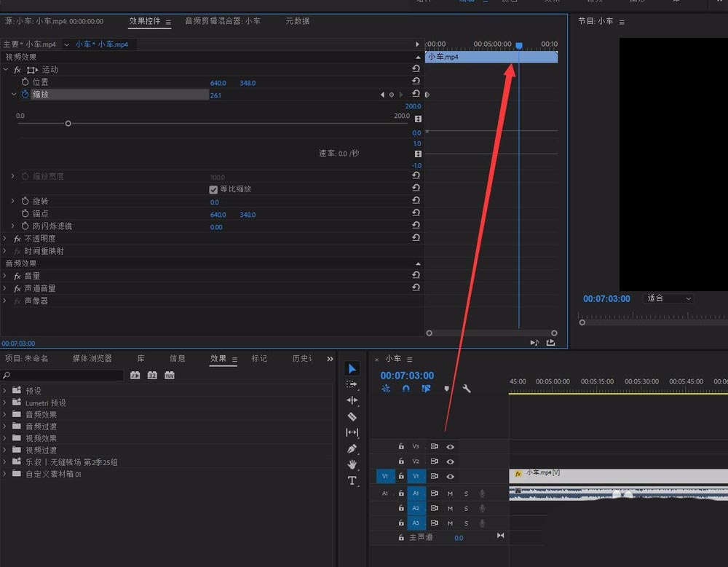Toggle 旋转 rotation animation stopwatch
The image size is (728, 567).
pos(25,201)
